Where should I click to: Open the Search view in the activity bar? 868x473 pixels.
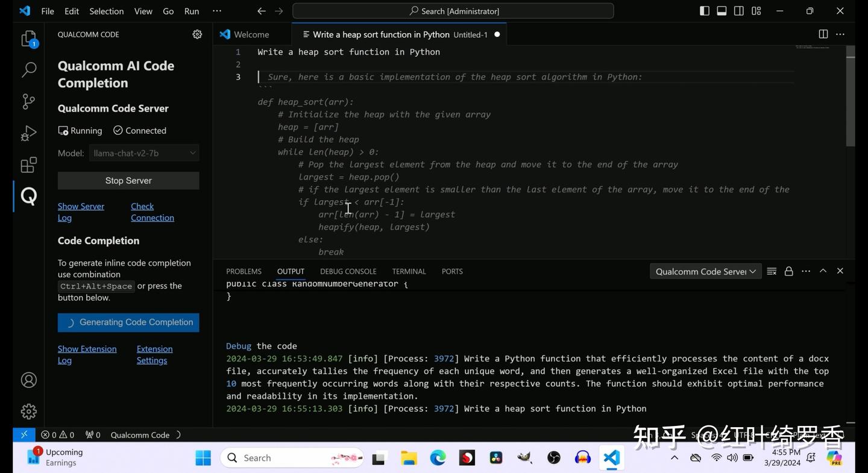point(28,70)
